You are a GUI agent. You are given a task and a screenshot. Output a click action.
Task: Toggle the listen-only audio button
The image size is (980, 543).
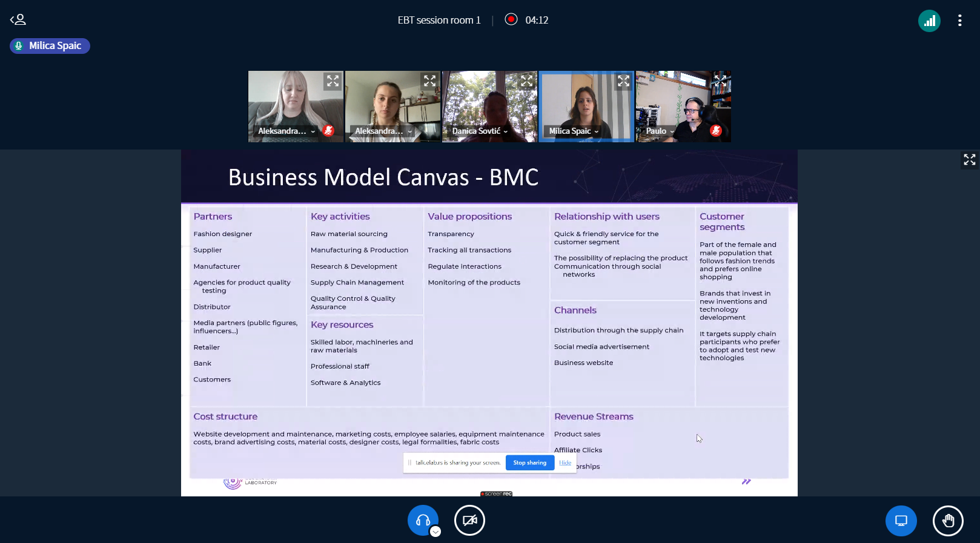point(423,520)
